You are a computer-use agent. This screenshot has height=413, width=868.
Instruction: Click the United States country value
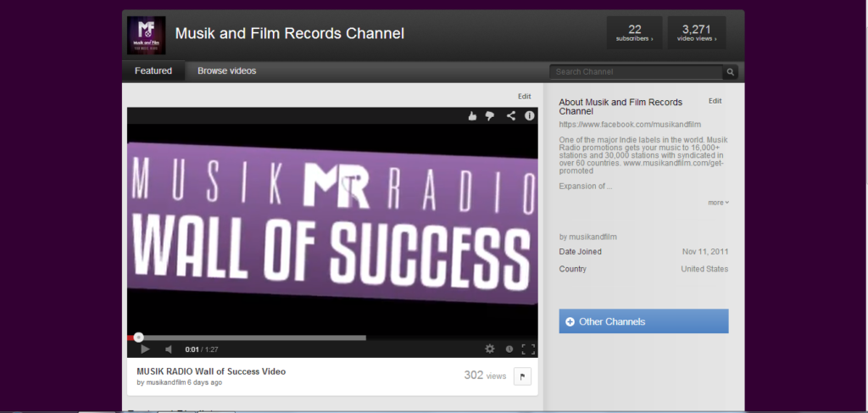pyautogui.click(x=704, y=269)
